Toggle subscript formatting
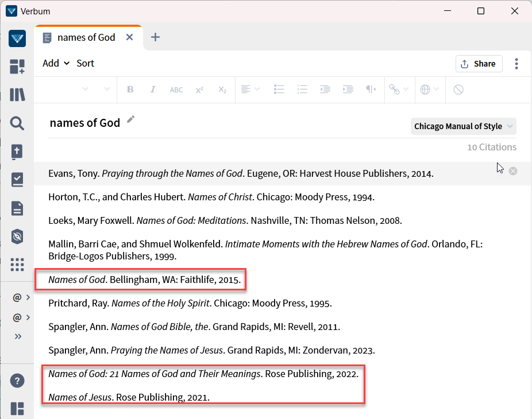 (222, 90)
